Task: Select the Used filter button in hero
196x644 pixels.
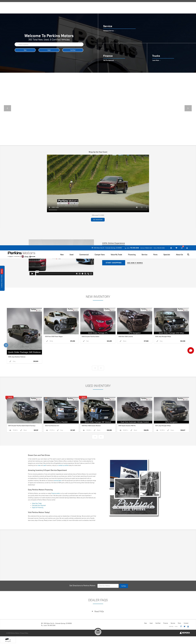Action: tap(49, 50)
